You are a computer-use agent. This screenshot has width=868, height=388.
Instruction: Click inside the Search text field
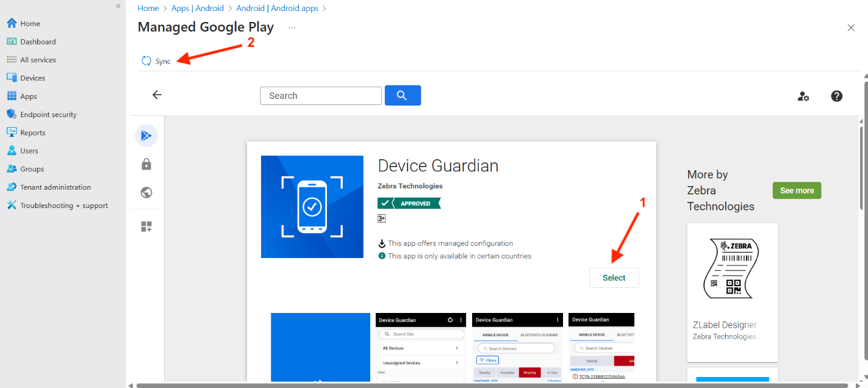point(321,96)
